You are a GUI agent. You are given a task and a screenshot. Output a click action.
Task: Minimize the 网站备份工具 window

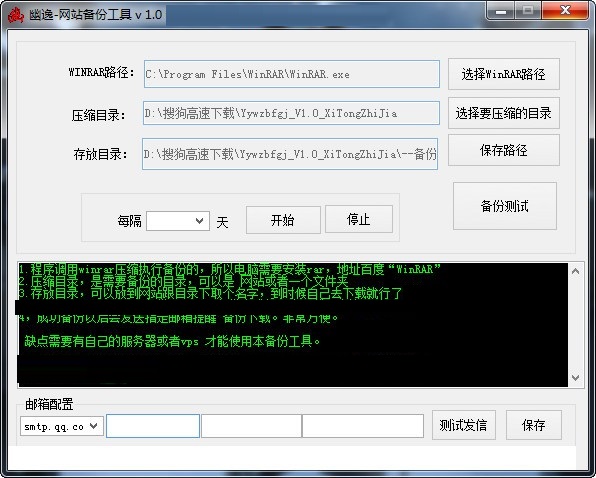pos(501,11)
